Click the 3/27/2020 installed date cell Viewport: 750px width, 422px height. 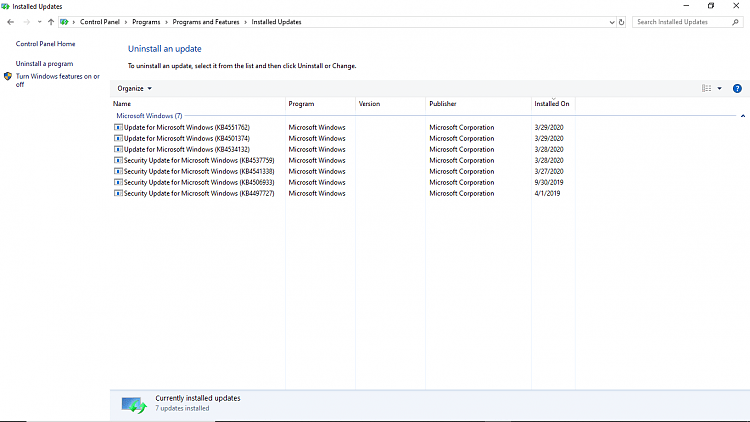pyautogui.click(x=549, y=171)
